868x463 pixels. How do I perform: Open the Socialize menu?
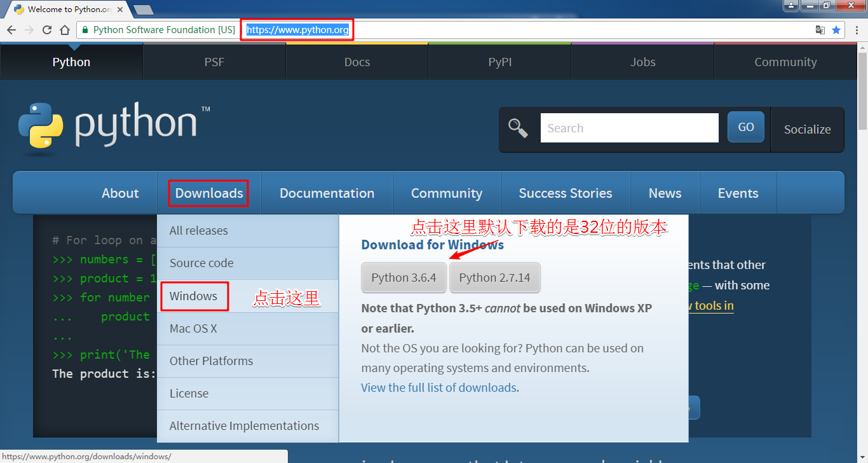[807, 129]
